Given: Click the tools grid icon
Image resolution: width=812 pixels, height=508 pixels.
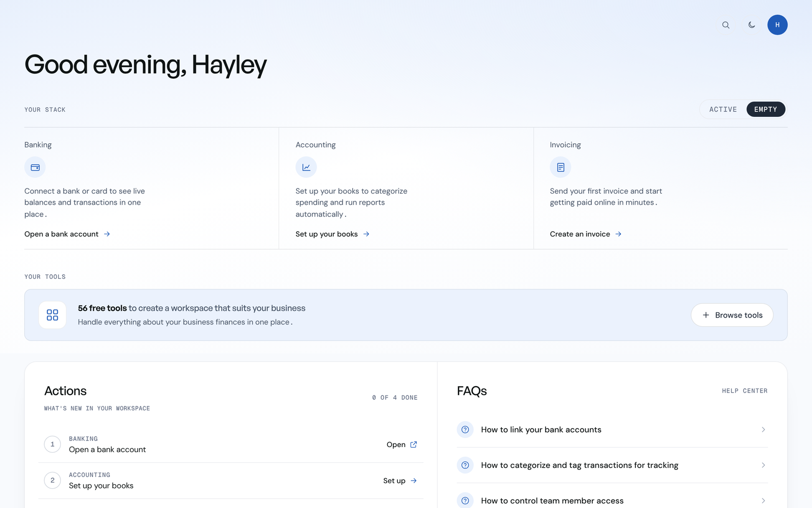Looking at the screenshot, I should pyautogui.click(x=52, y=315).
